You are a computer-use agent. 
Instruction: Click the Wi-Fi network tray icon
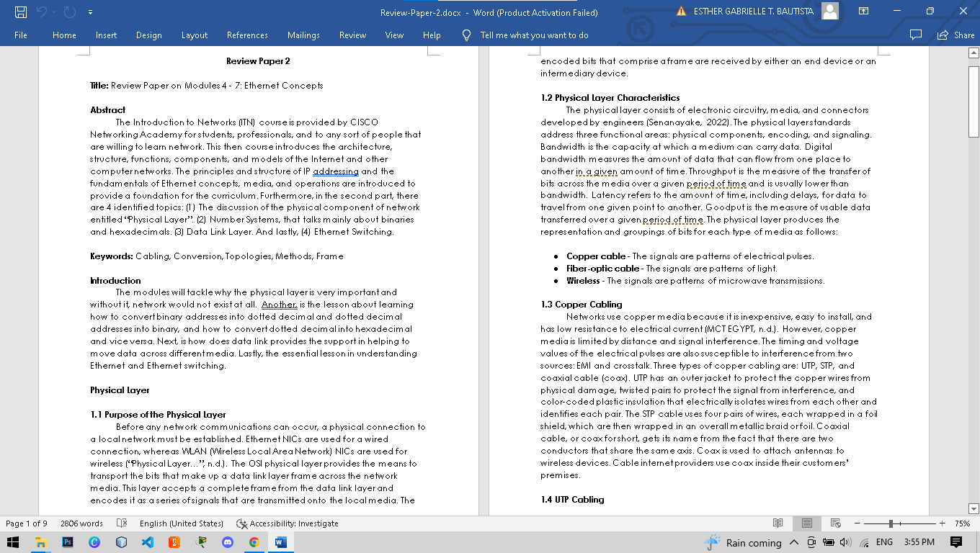tap(864, 542)
